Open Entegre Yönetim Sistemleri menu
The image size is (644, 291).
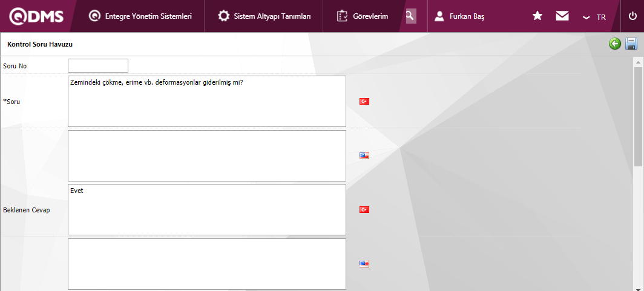pos(140,16)
